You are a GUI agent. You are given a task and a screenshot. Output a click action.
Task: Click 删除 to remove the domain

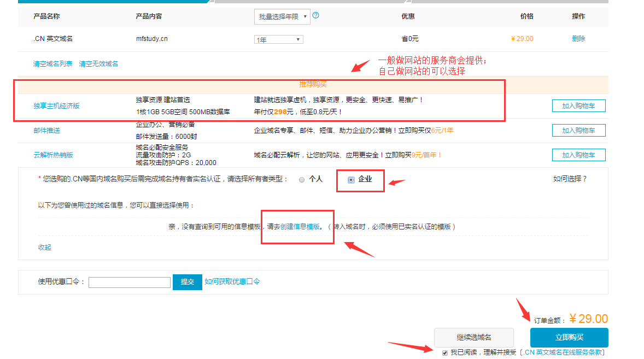tap(578, 39)
